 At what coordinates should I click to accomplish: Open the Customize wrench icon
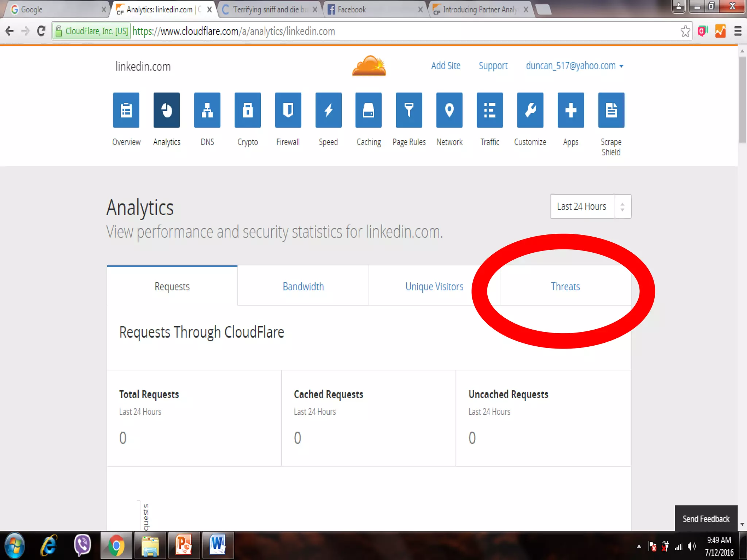tap(530, 110)
